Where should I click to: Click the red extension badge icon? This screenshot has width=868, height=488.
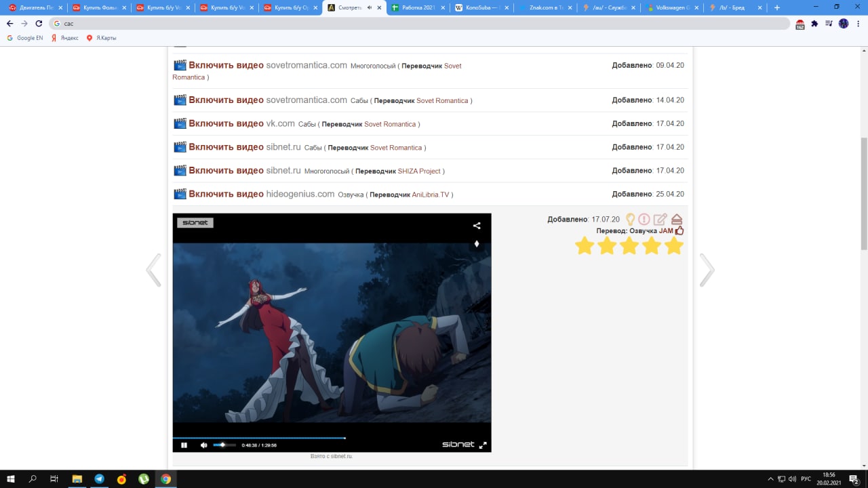coord(800,24)
